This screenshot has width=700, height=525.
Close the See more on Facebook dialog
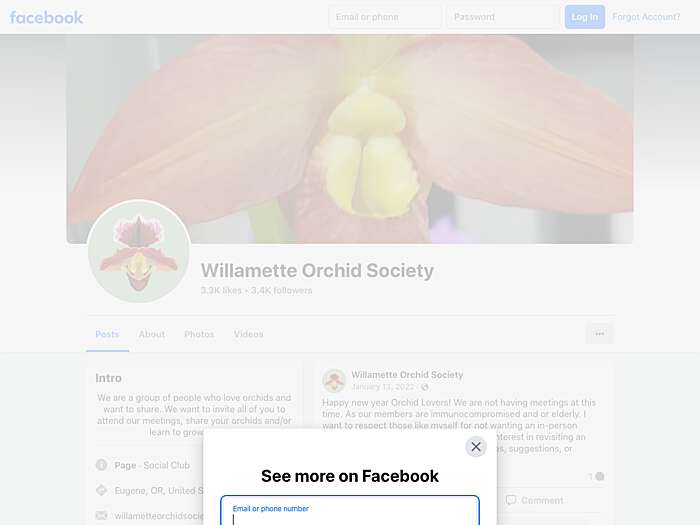point(476,446)
